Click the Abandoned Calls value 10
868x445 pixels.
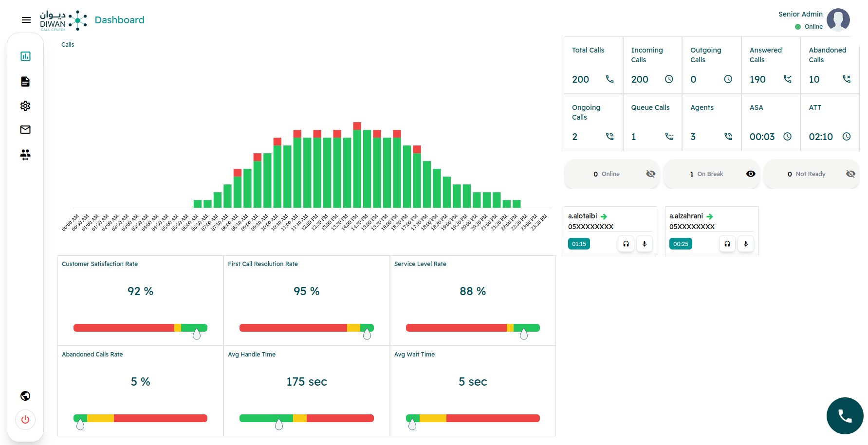[814, 79]
